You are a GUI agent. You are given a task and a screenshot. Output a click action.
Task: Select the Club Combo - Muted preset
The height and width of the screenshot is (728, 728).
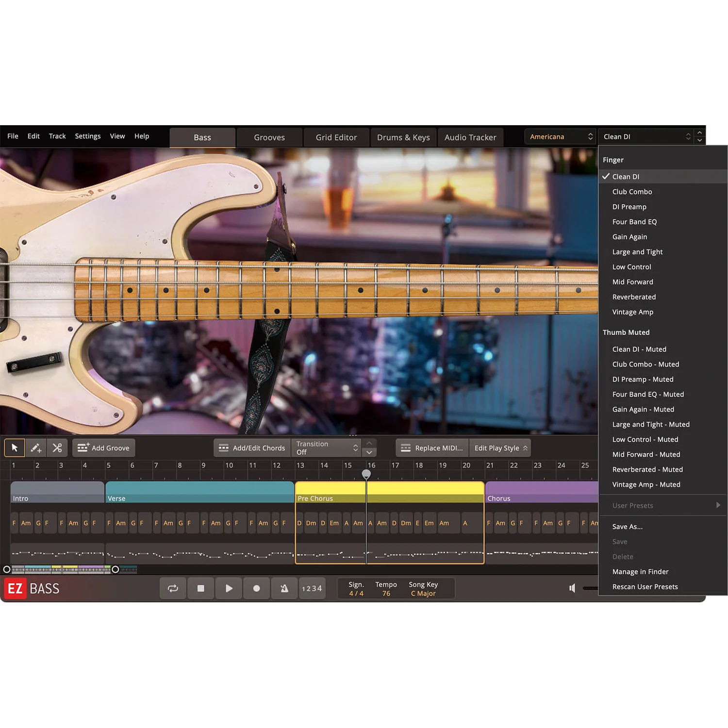[663, 364]
